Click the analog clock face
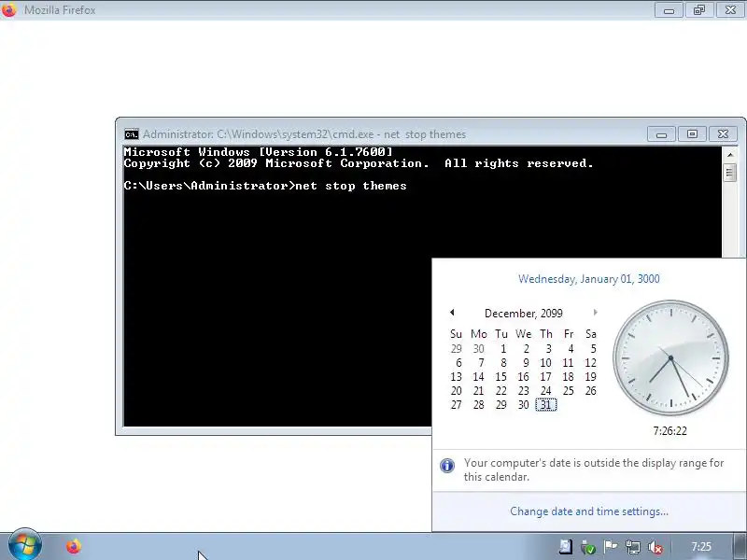 pyautogui.click(x=670, y=358)
